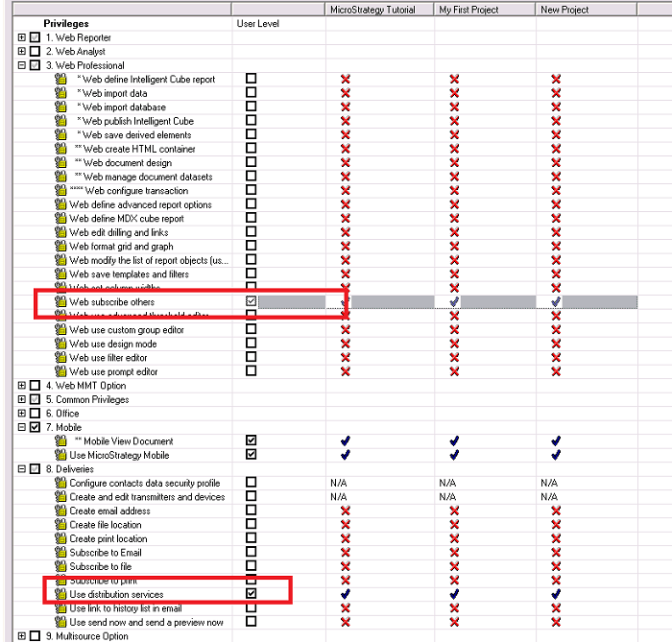Click the icon next to Web publish Intelligent Cube
Screen dimensions: 672x642
60,121
